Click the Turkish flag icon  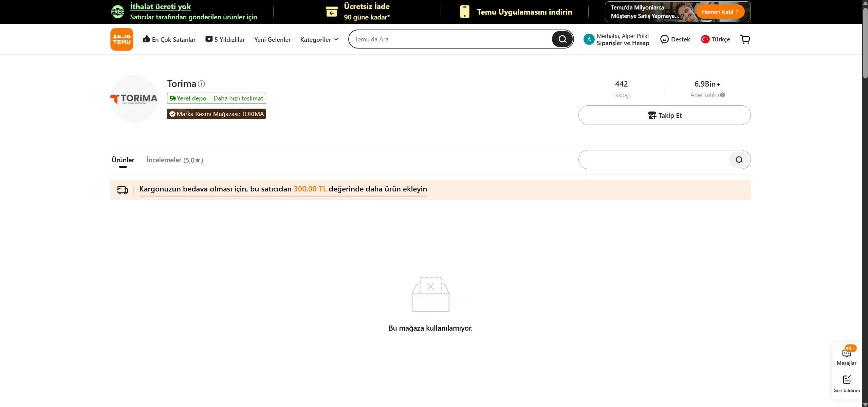[705, 39]
